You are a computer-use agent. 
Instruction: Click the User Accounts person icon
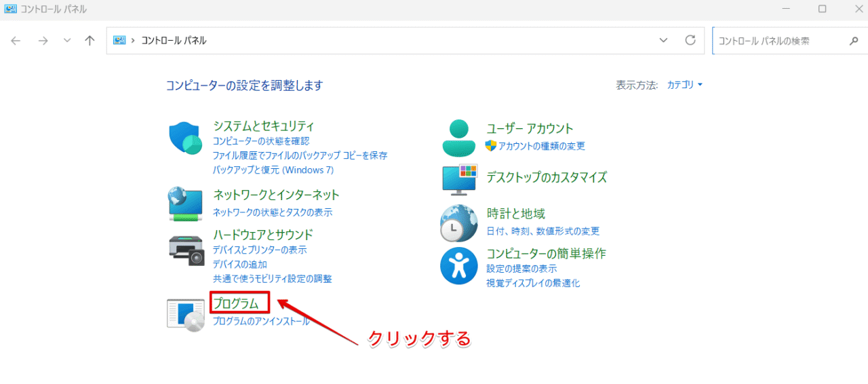[459, 138]
